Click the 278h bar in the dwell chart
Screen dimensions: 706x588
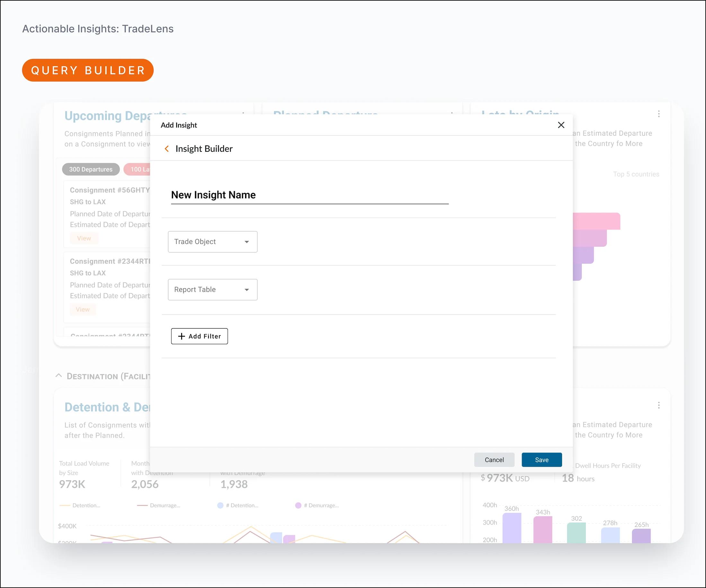[610, 535]
